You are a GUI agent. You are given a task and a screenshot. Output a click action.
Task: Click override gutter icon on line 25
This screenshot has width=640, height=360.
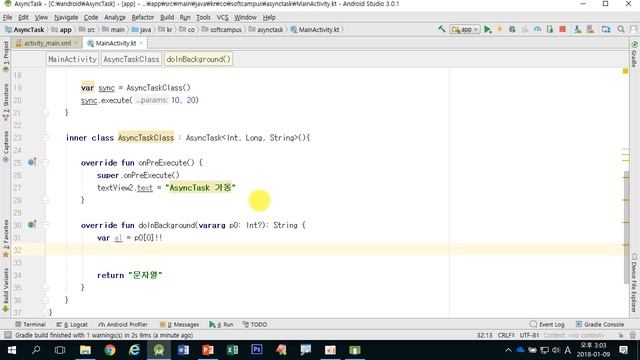pyautogui.click(x=32, y=162)
